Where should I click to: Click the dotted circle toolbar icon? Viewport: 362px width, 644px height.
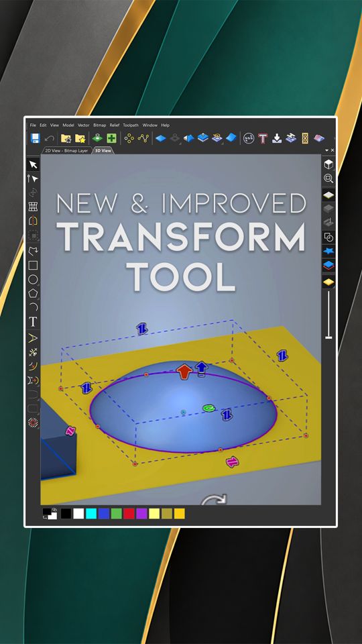pyautogui.click(x=248, y=138)
